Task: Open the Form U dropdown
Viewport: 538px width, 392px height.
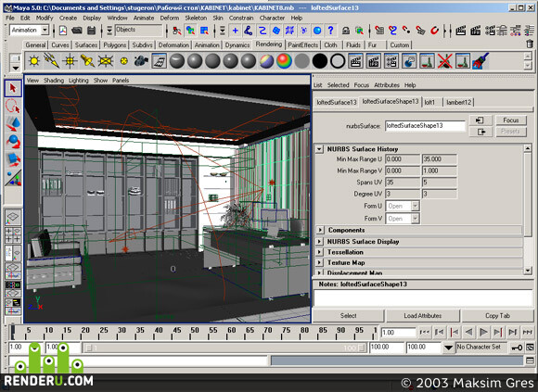Action: [416, 206]
